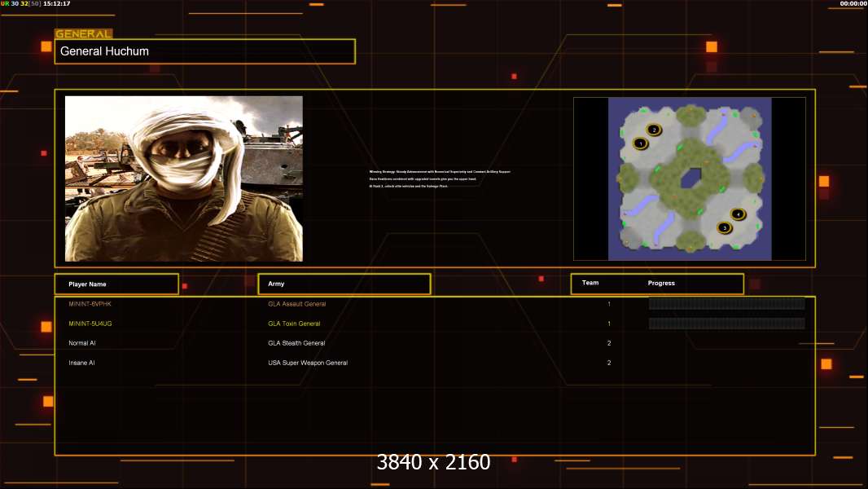Click MININT-5U4UG's loading progress bar
This screenshot has height=489, width=868.
pyautogui.click(x=727, y=324)
